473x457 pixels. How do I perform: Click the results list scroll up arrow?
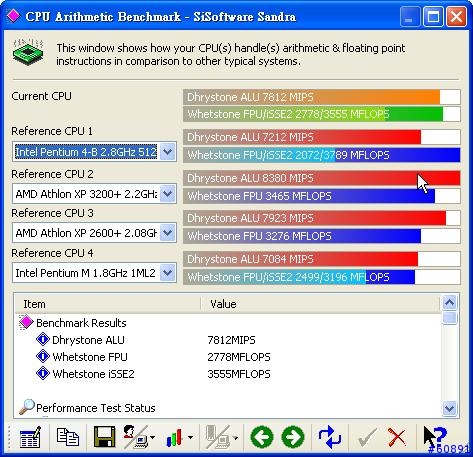pyautogui.click(x=449, y=303)
